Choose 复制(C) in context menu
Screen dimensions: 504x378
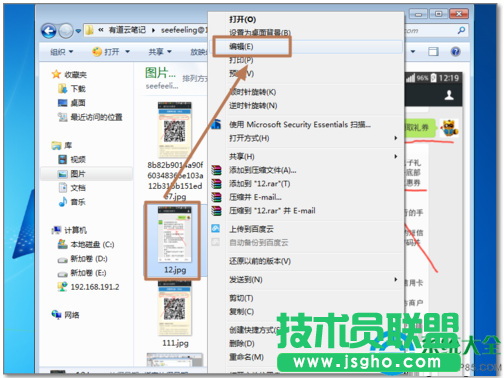(241, 311)
